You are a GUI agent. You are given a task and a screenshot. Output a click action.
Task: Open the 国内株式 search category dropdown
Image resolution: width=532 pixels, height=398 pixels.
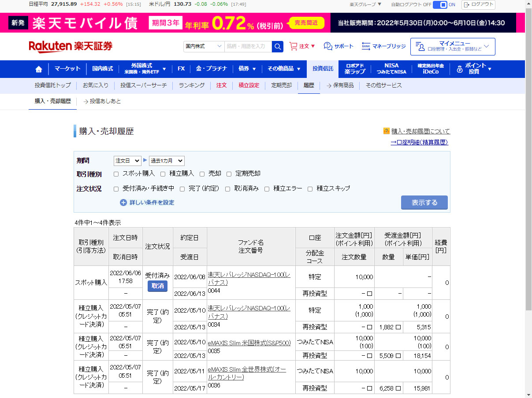(204, 46)
